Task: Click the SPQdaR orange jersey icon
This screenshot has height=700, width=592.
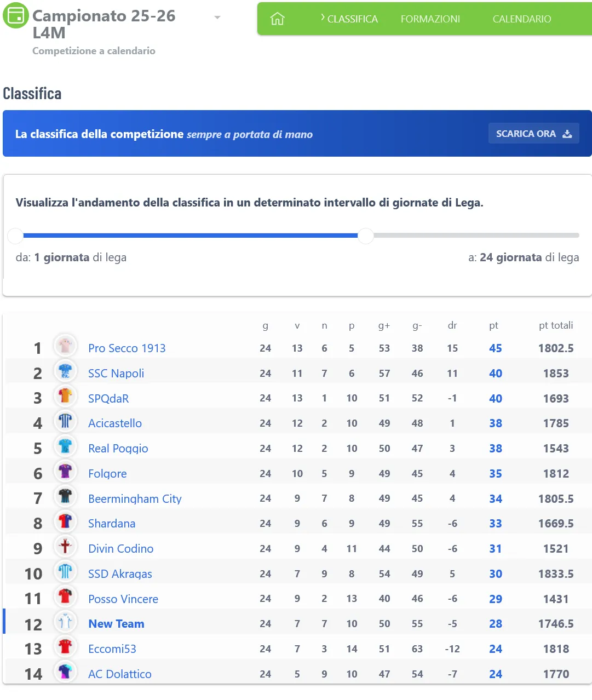Action: [x=65, y=396]
